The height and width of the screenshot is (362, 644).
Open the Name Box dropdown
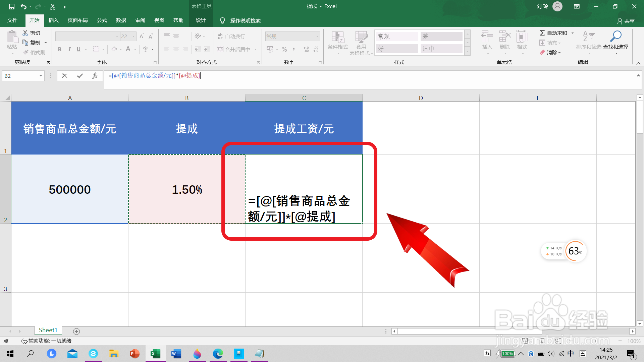pos(41,76)
